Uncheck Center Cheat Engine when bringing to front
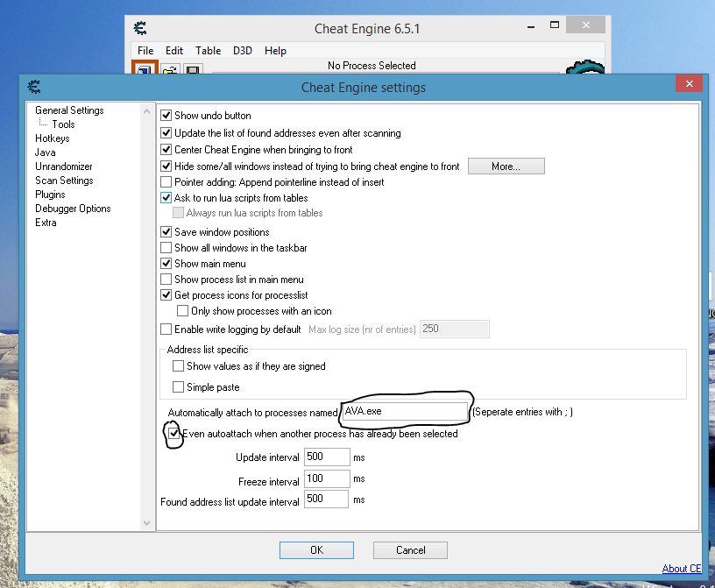This screenshot has width=715, height=588. click(x=166, y=150)
